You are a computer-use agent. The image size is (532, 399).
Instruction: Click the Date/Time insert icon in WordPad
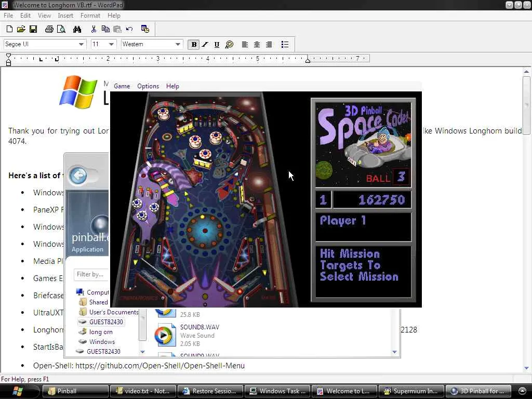pyautogui.click(x=145, y=29)
